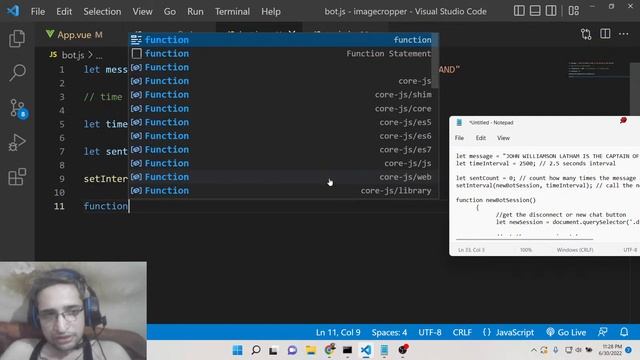Split the editor to the right

click(605, 34)
